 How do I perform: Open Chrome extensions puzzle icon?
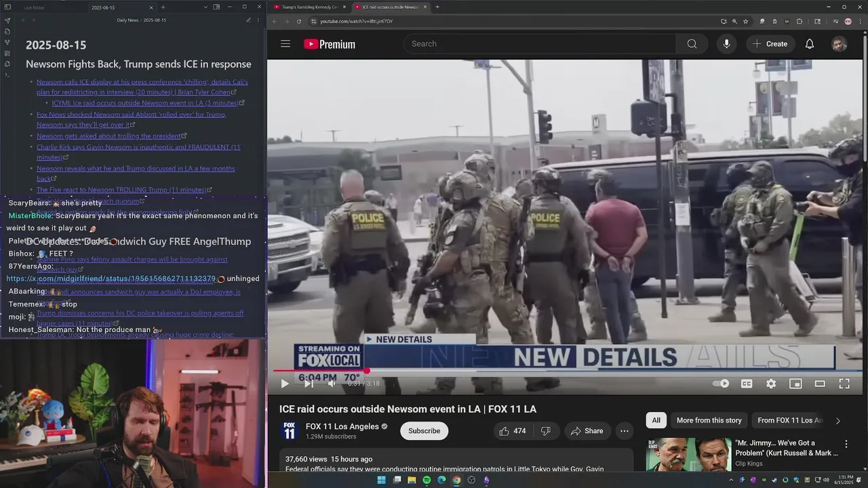pyautogui.click(x=800, y=21)
